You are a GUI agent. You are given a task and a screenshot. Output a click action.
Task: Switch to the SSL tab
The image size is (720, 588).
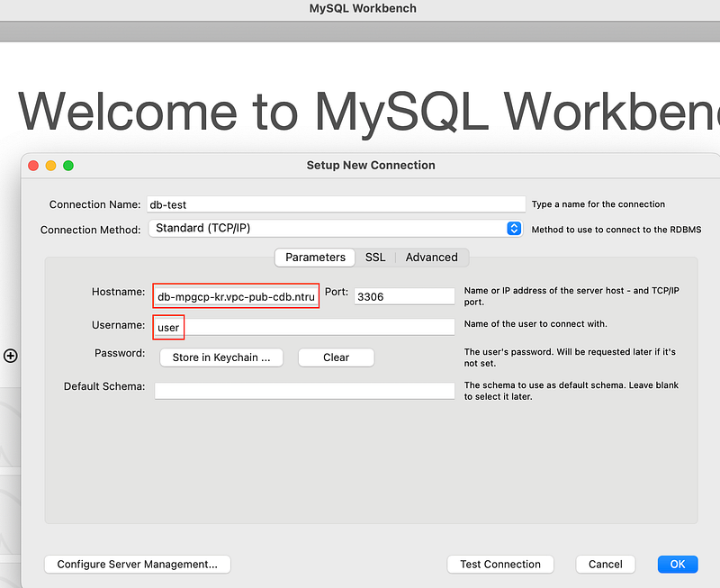[x=375, y=258]
